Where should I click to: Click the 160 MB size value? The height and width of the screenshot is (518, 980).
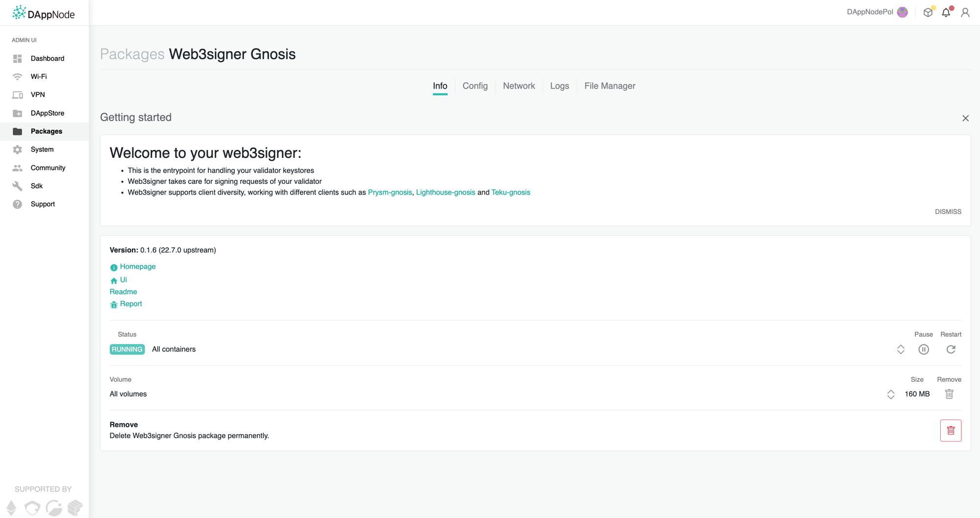click(x=917, y=394)
